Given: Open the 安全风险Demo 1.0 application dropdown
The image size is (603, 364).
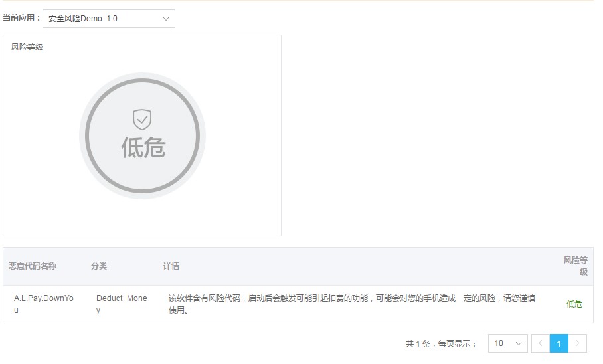Looking at the screenshot, I should (x=108, y=19).
